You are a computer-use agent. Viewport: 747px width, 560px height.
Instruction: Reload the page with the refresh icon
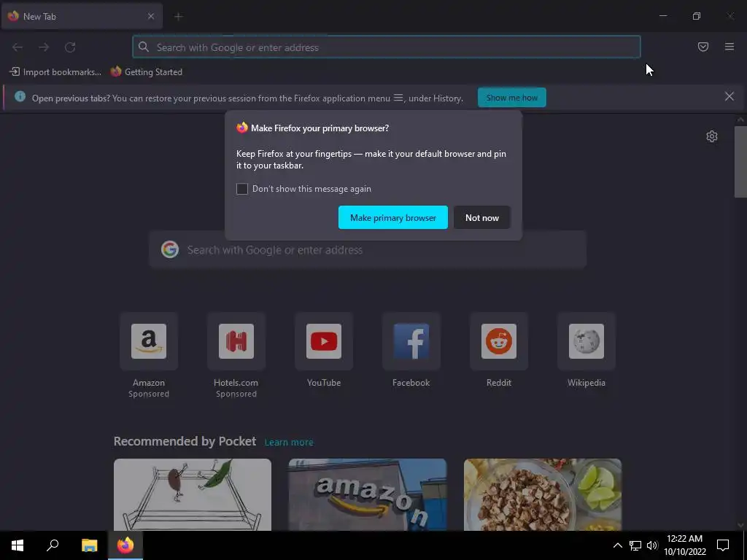(70, 47)
